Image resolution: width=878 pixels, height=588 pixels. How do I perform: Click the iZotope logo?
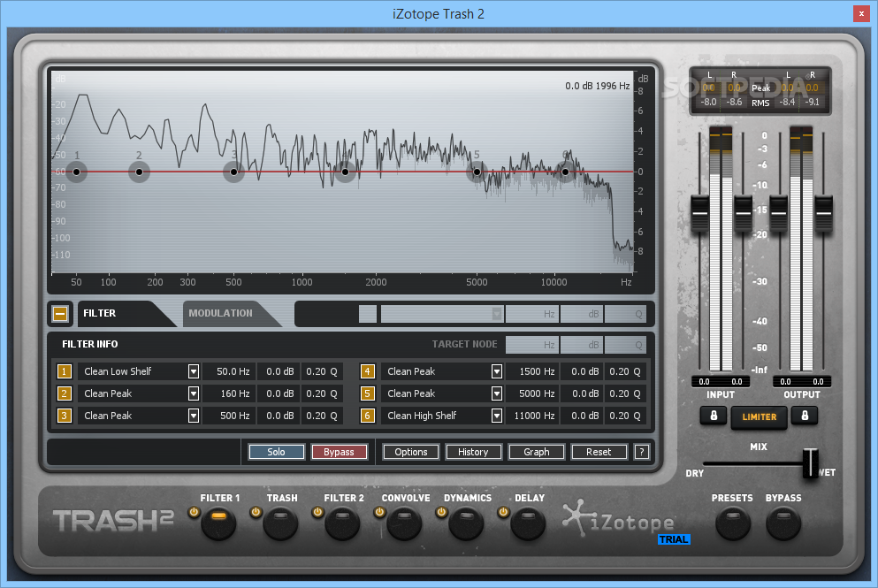click(x=619, y=520)
